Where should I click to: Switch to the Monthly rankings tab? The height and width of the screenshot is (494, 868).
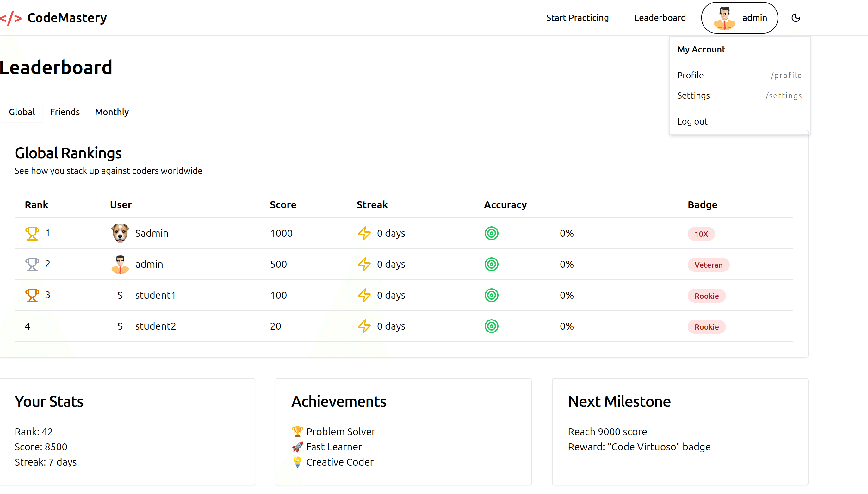(x=112, y=112)
